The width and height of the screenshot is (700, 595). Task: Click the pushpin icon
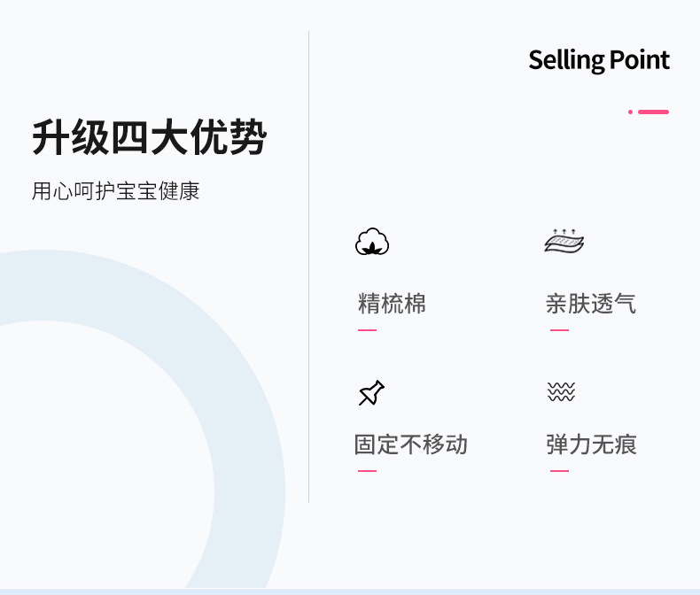coord(371,393)
